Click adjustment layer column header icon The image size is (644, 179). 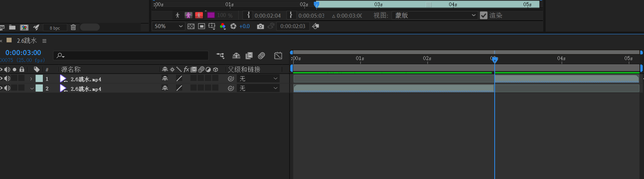[208, 70]
